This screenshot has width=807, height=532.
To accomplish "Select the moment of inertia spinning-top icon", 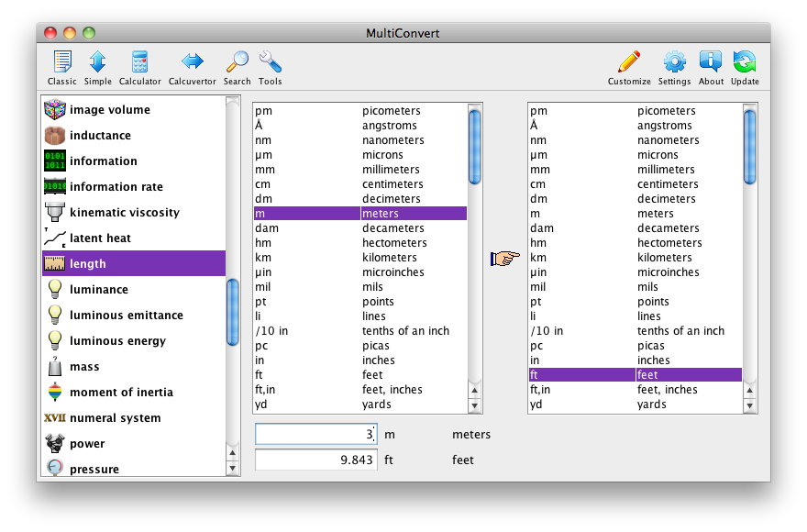I will 55,393.
